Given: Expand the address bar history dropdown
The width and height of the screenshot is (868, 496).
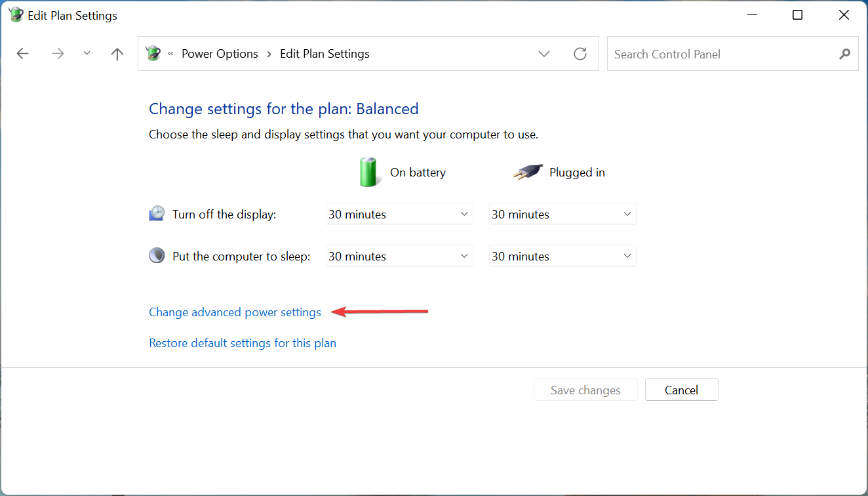Looking at the screenshot, I should [544, 54].
